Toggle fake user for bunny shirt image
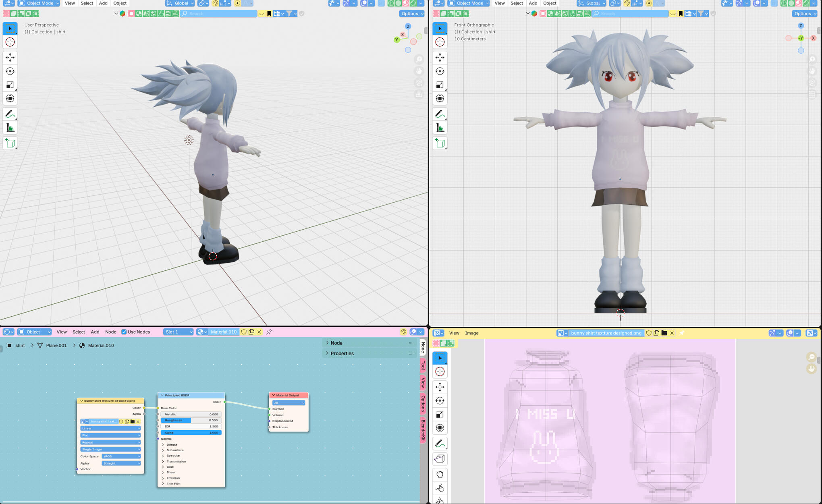The height and width of the screenshot is (504, 822). click(649, 333)
